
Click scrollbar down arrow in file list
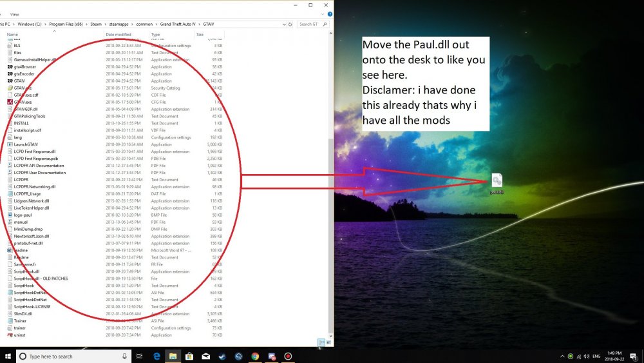330,336
